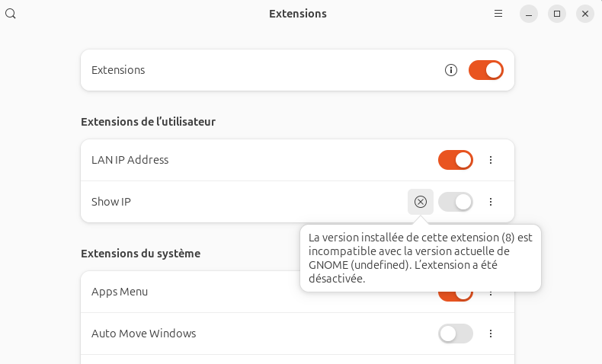The width and height of the screenshot is (602, 364).
Task: Click the incompatible version tooltip popup
Action: (x=420, y=257)
